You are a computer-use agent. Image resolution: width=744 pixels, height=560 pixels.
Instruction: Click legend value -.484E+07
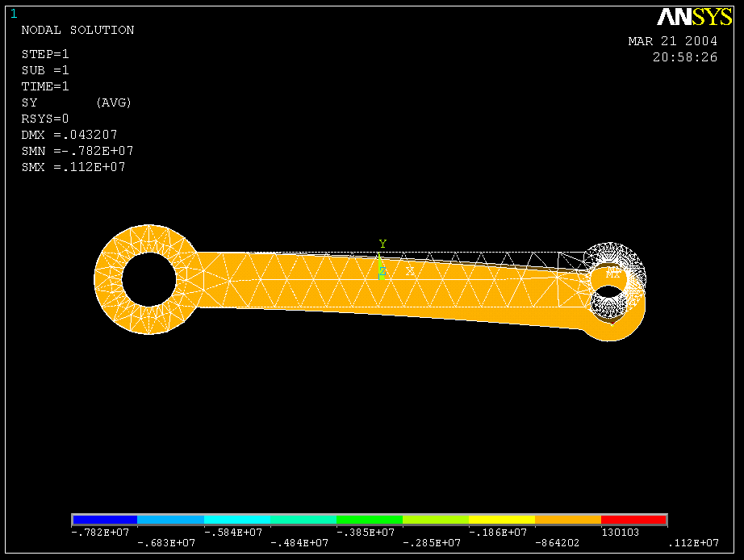coord(299,543)
